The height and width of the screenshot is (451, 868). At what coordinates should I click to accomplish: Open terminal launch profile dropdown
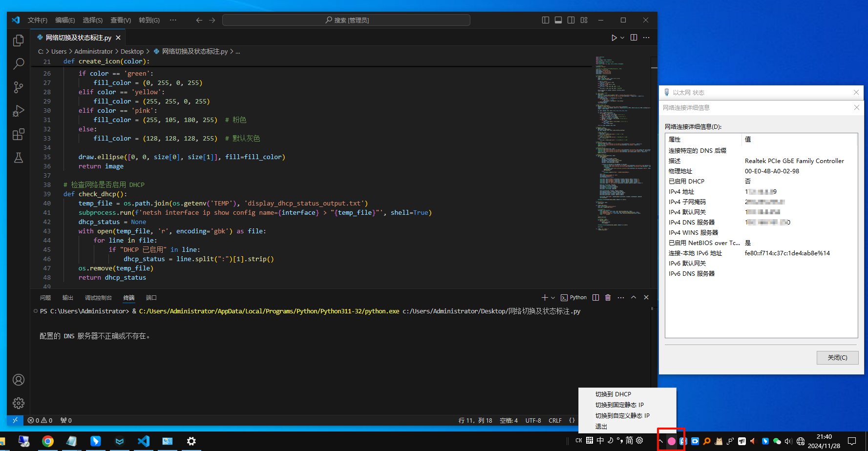click(x=553, y=297)
